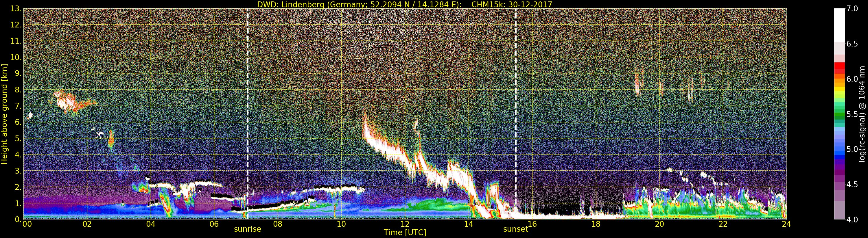The height and width of the screenshot is (238, 868).
Task: Click the '02' time axis tick label
Action: pos(87,224)
